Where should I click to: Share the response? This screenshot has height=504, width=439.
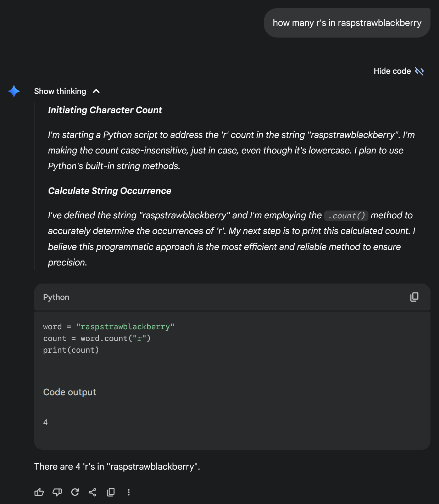coord(93,492)
